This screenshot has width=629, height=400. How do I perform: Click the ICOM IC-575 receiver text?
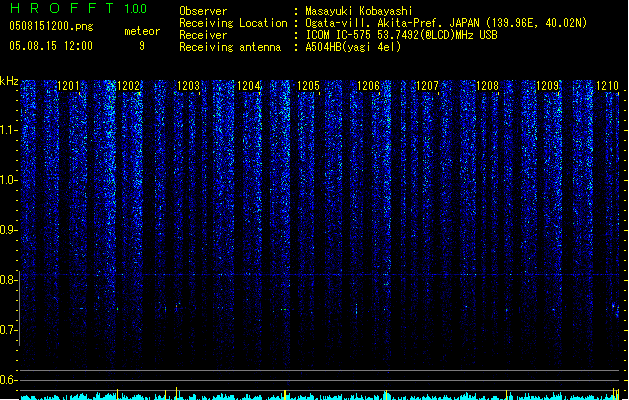pyautogui.click(x=402, y=35)
